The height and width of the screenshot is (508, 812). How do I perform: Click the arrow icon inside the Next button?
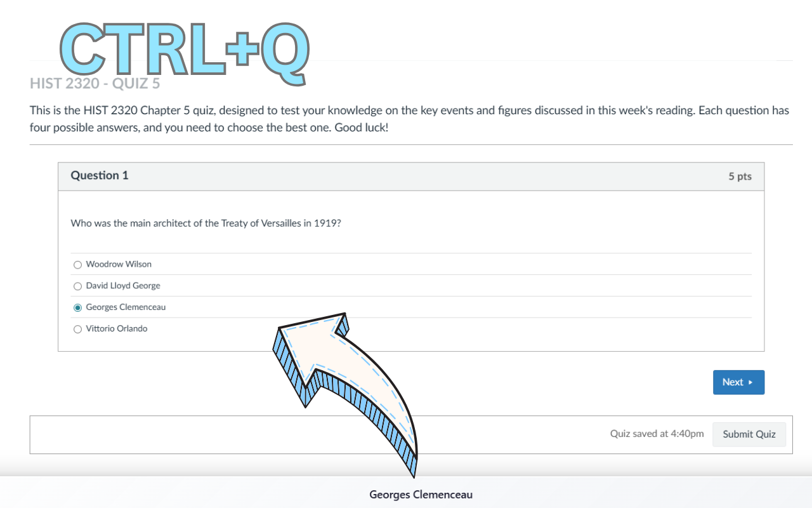tap(750, 382)
